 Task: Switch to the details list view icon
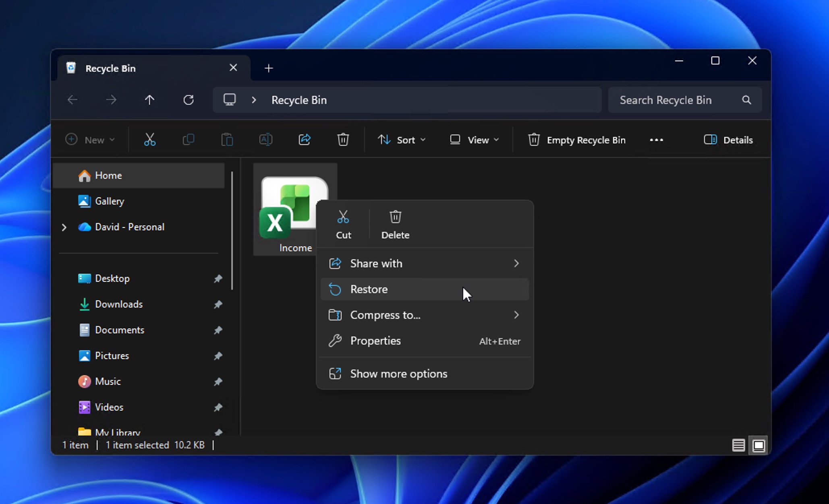(x=738, y=445)
